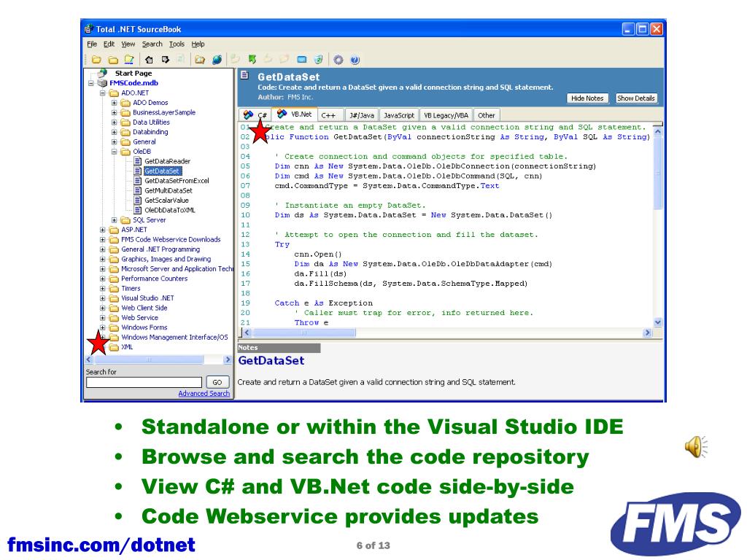The height and width of the screenshot is (560, 747).
Task: Switch to the JavaScript tab
Action: coord(399,115)
